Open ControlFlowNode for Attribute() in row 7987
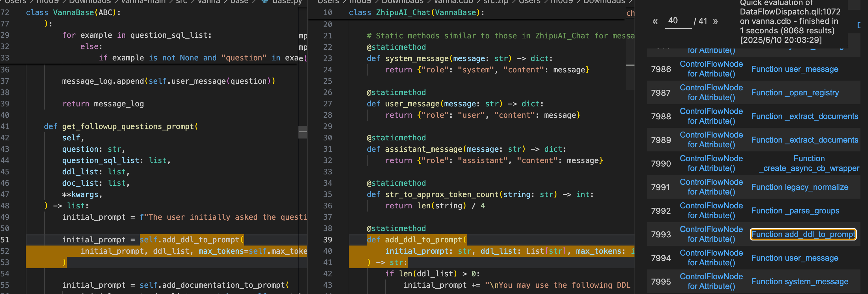868x294 pixels. (x=711, y=92)
